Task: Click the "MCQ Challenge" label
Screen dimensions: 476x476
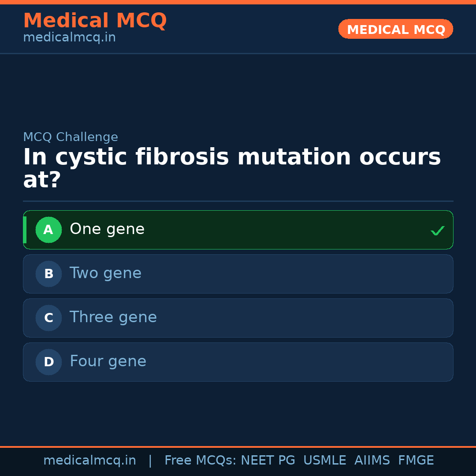Action: coord(71,137)
